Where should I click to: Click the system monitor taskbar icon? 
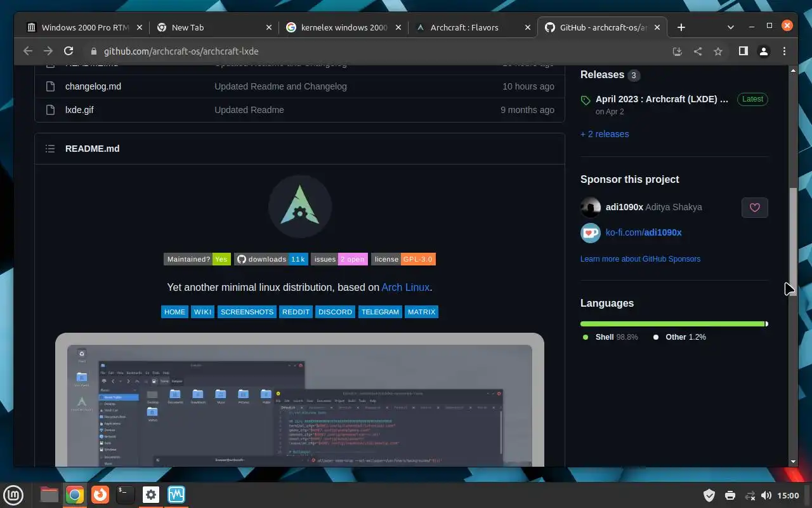click(x=176, y=495)
